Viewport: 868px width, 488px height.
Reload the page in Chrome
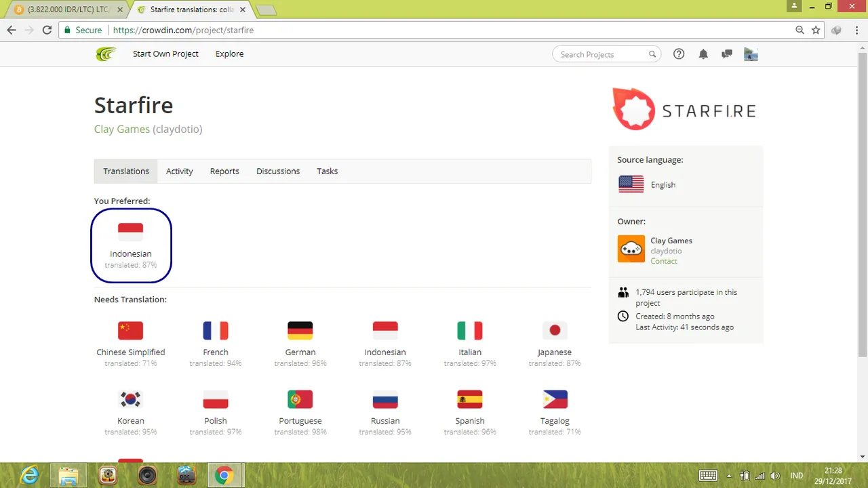click(x=47, y=30)
